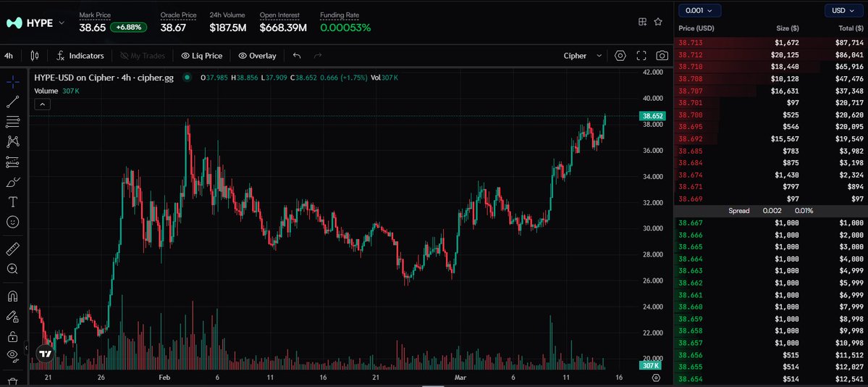Click the +6.88% change badge
868x387 pixels.
point(128,27)
